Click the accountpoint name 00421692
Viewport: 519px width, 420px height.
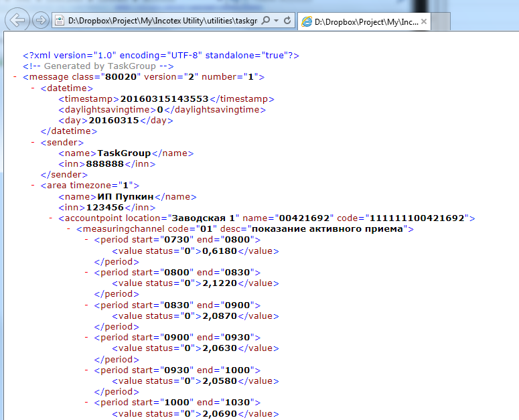[x=304, y=218]
